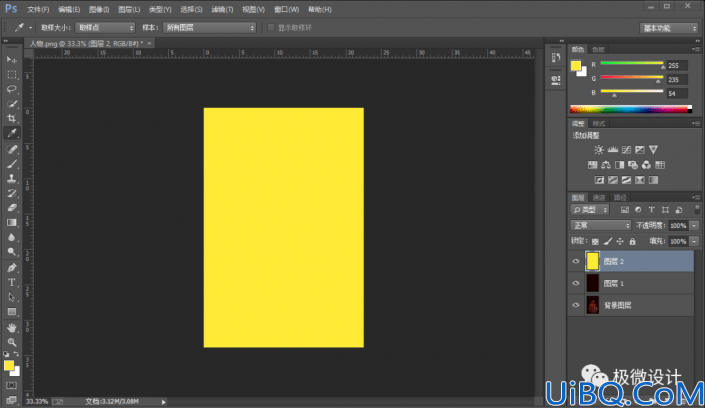Open the 滤镜(T) menu
This screenshot has width=705, height=408.
pos(222,9)
